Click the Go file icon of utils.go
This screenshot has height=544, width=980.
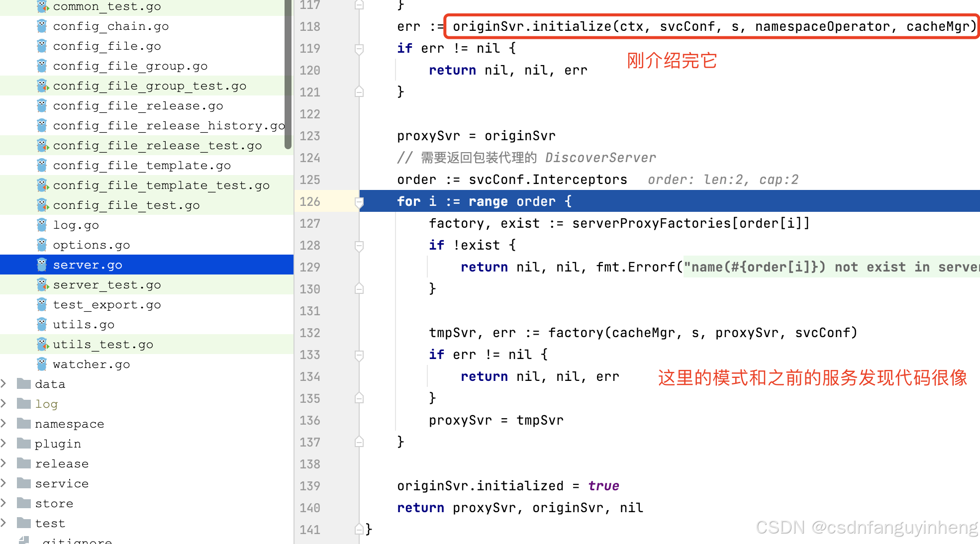(x=42, y=324)
